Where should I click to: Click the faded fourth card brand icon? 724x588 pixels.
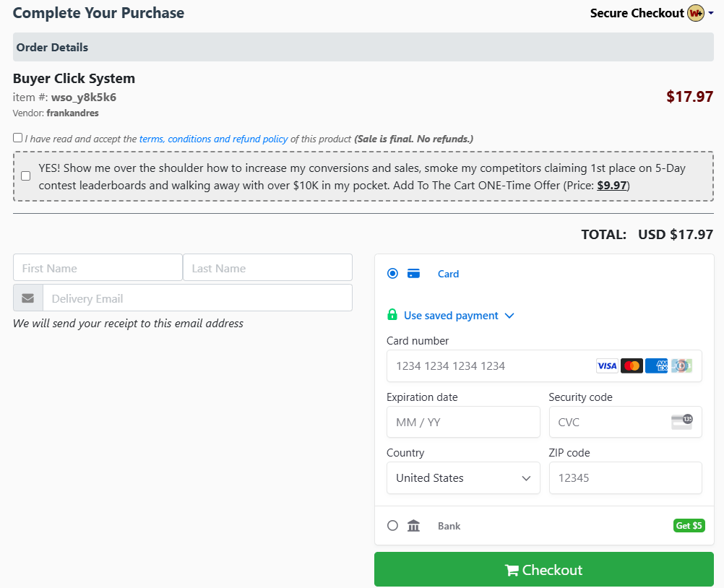pos(681,366)
